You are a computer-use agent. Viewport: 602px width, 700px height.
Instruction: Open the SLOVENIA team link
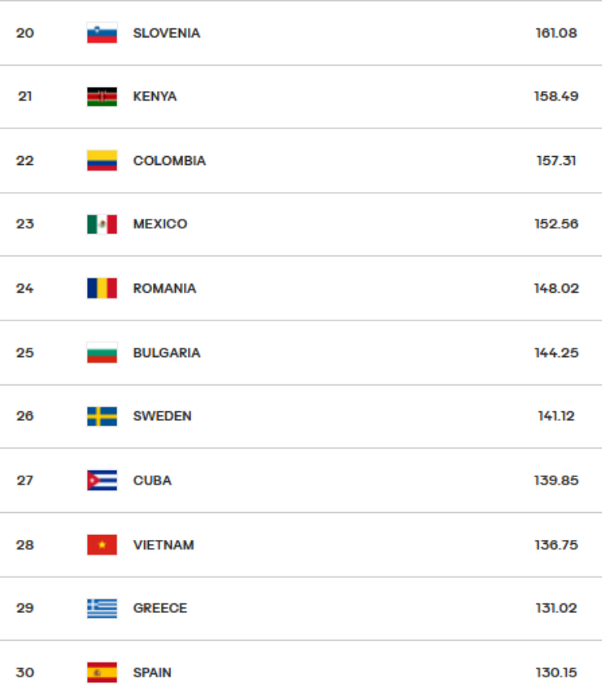166,33
